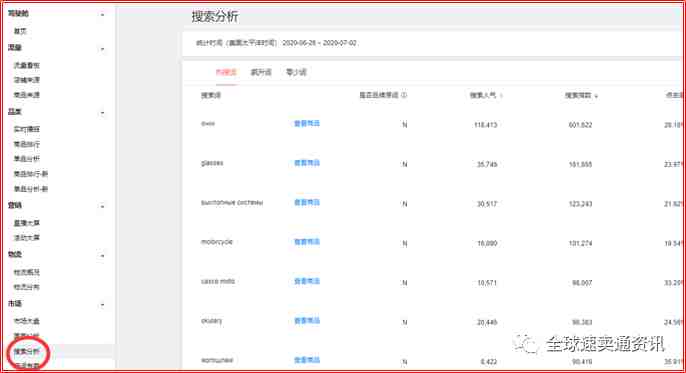Click 查看商品 for casco moto
686x373 pixels.
(x=307, y=281)
